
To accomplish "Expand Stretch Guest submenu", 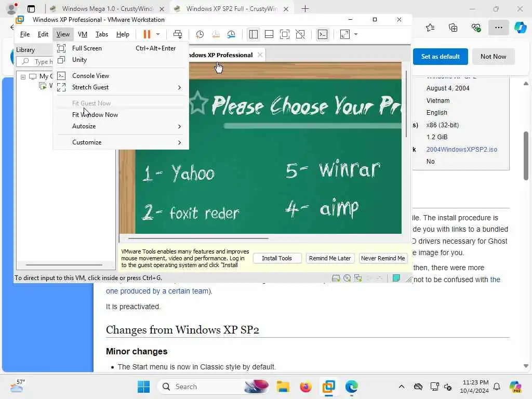I will 121,87.
